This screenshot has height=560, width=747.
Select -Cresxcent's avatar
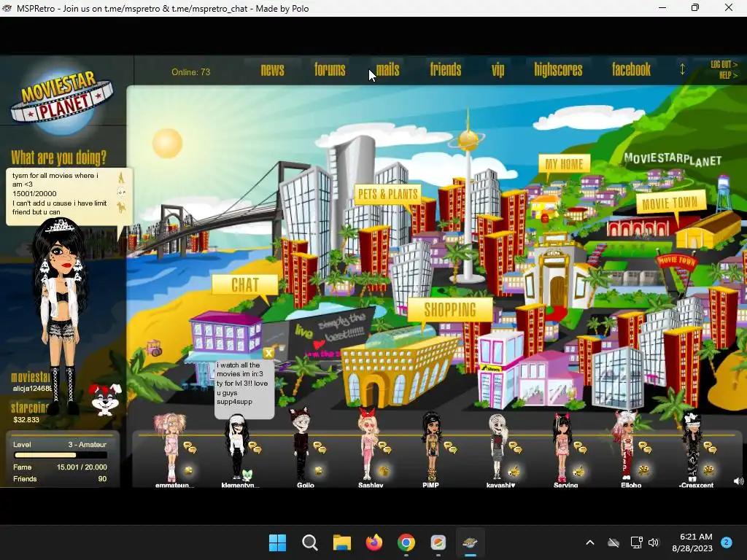[692, 448]
